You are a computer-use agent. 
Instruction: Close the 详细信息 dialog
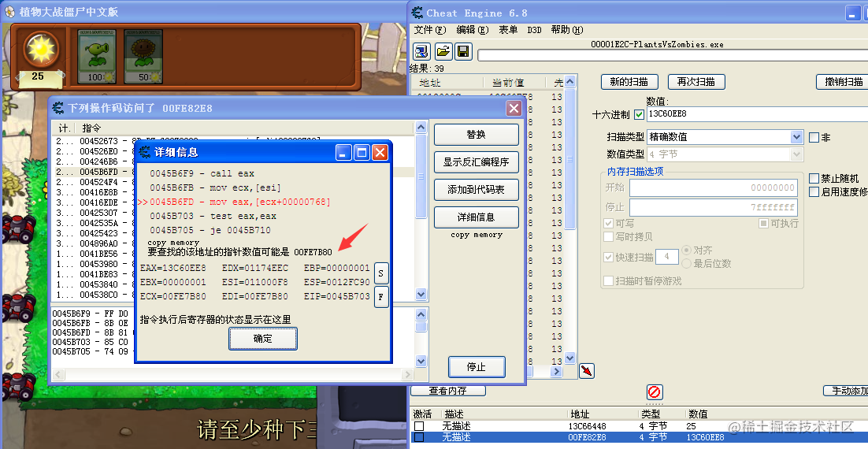(x=379, y=152)
